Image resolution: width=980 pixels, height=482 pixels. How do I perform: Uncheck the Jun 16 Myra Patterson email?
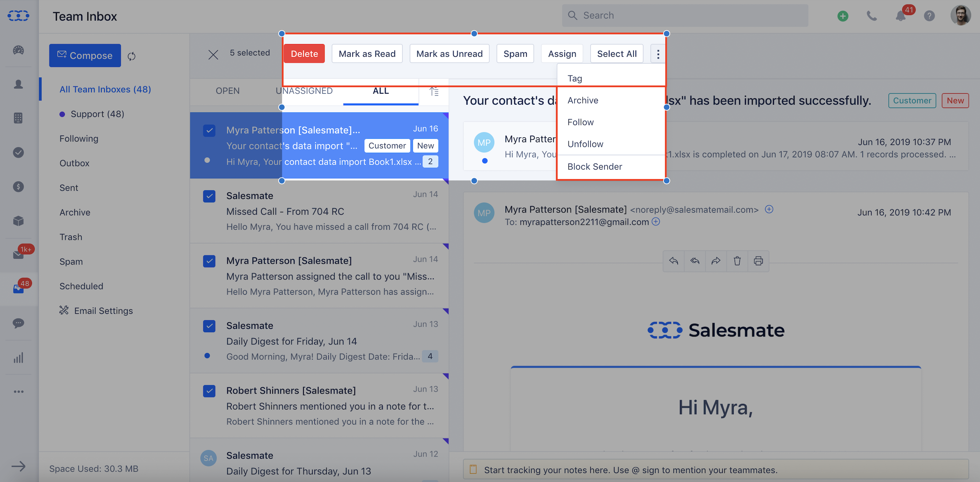209,130
